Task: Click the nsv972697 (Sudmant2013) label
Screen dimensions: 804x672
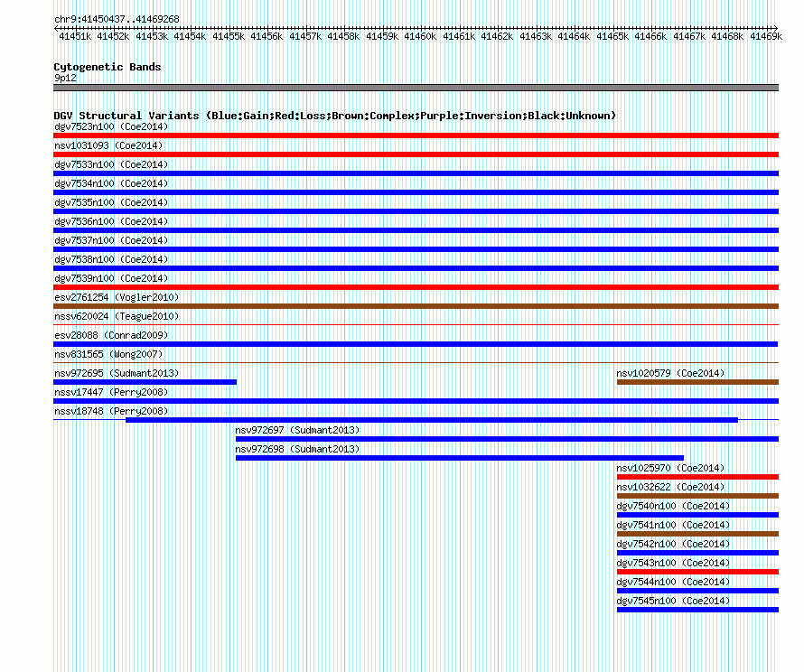Action: [297, 430]
